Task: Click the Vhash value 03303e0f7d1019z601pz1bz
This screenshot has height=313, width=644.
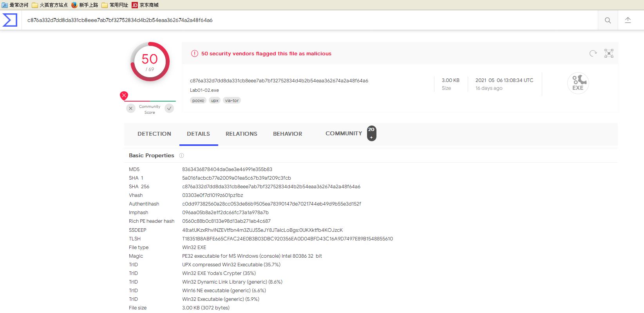Action: point(213,195)
